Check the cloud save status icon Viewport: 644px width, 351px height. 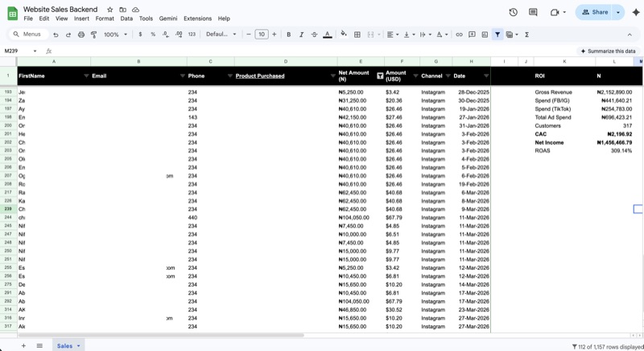(x=135, y=10)
